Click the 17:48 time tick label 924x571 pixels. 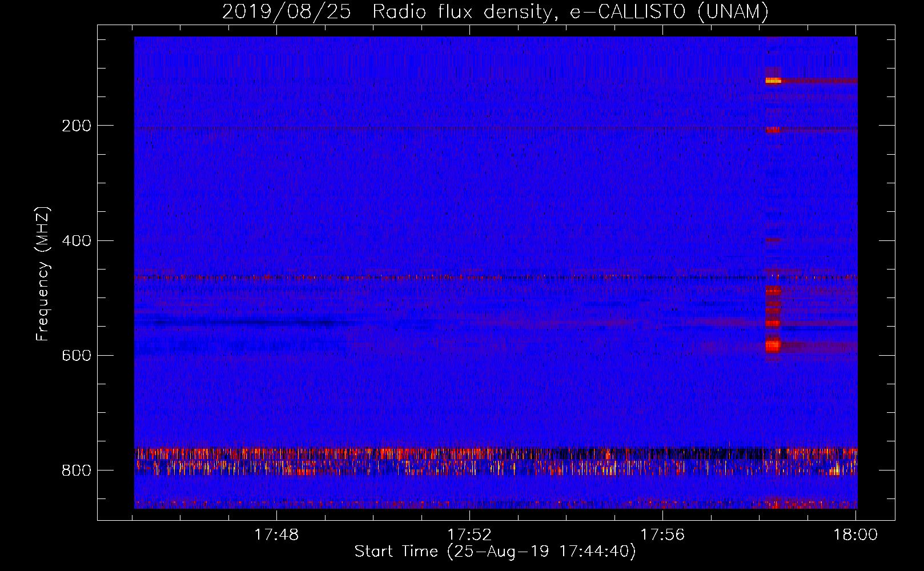pyautogui.click(x=276, y=534)
